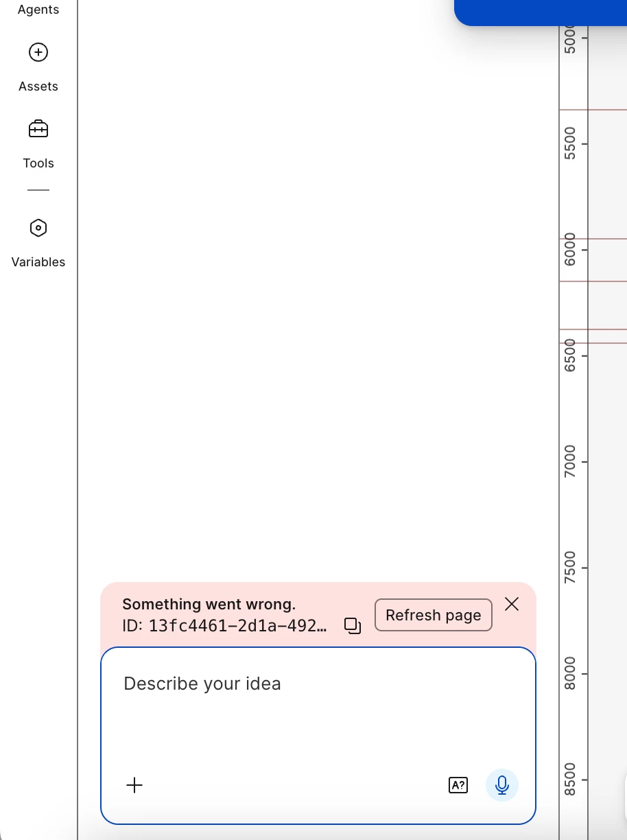Open the Variables hexagon icon
Screen dimensions: 627x840
(x=38, y=228)
